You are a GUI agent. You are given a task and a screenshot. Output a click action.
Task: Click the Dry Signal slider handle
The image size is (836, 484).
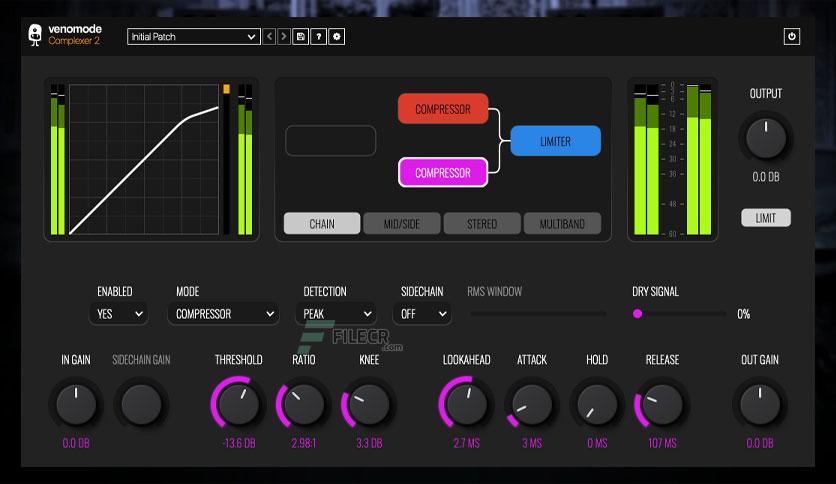(637, 314)
